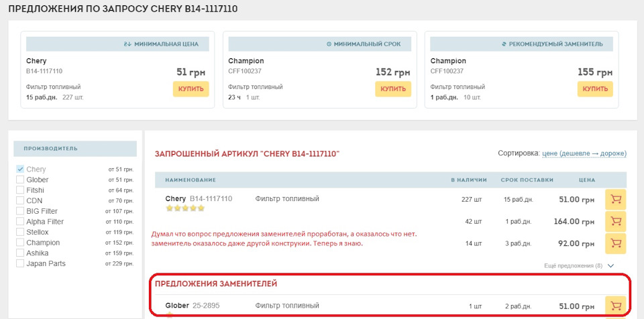Tick the BIG Filter checkbox

[x=20, y=211]
